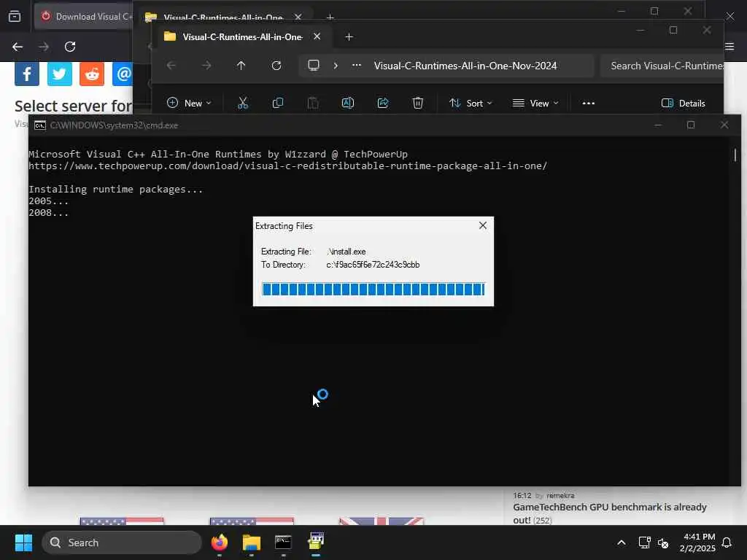Expand the breadcrumb chevron after This PC icon
Screen dimensions: 747x560
tap(336, 66)
